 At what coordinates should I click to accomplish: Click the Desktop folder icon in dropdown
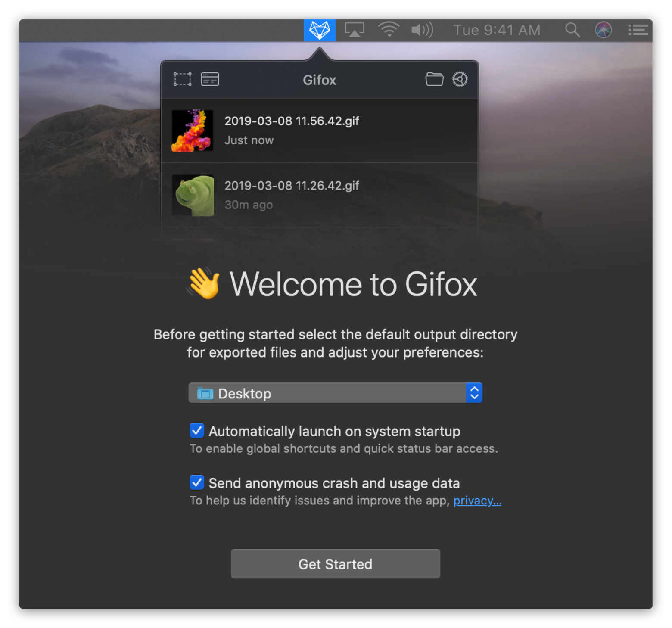[x=205, y=393]
